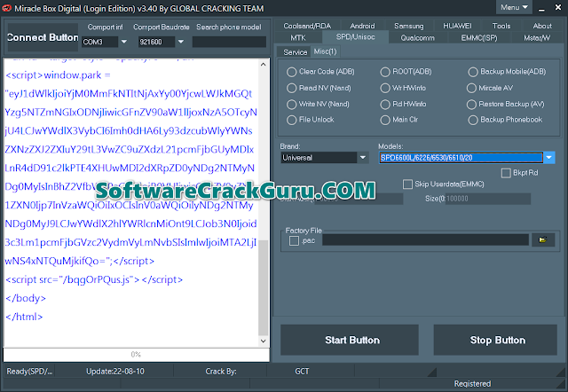568x392 pixels.
Task: Switch to the MTK tab
Action: (x=298, y=37)
